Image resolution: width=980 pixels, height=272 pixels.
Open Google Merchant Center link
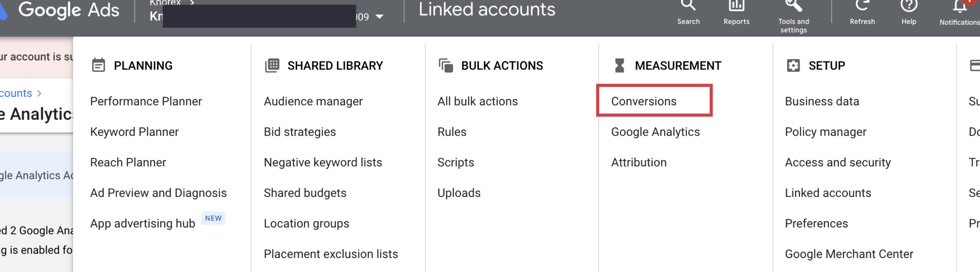pos(849,254)
